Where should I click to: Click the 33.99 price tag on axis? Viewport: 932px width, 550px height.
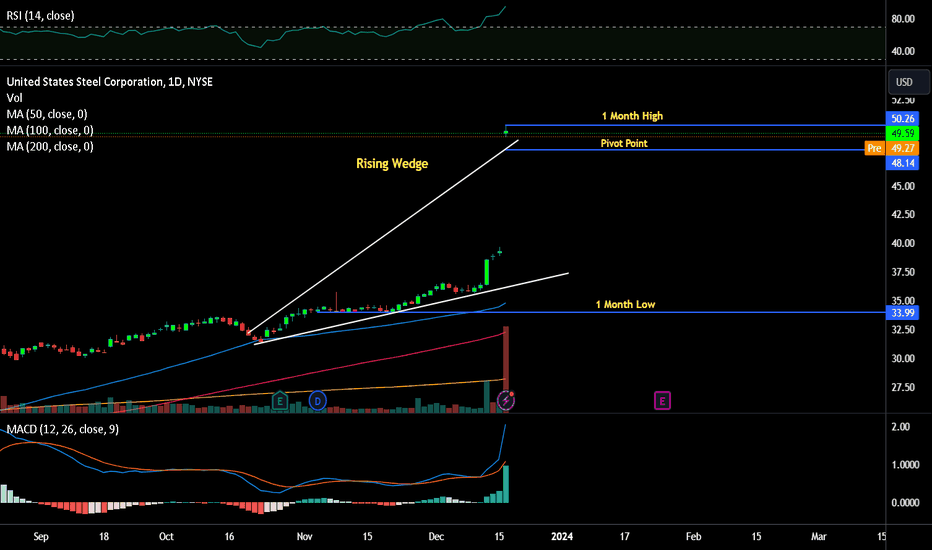click(902, 313)
